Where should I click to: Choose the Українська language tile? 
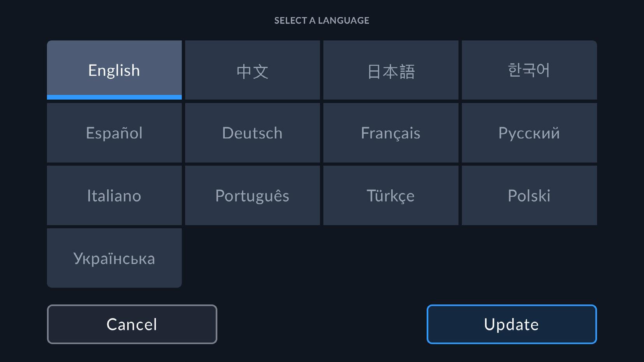(114, 258)
